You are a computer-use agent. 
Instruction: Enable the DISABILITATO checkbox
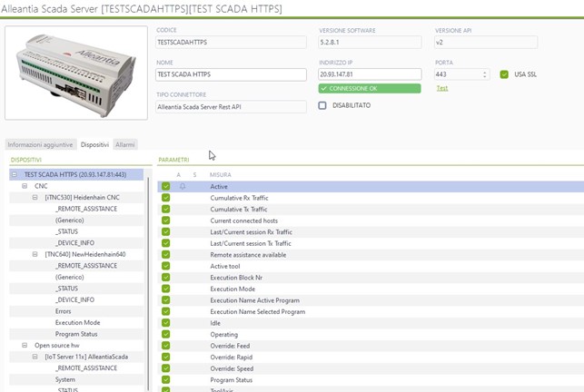[322, 105]
